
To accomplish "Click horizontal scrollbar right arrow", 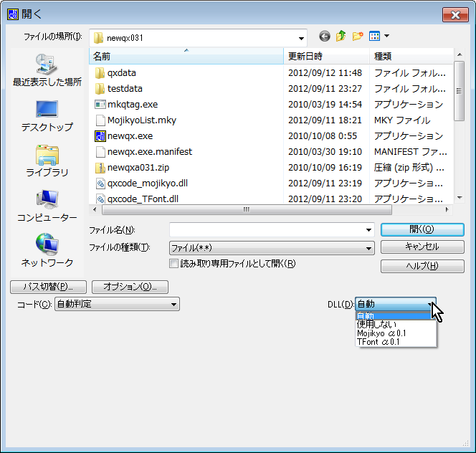I will coord(447,209).
